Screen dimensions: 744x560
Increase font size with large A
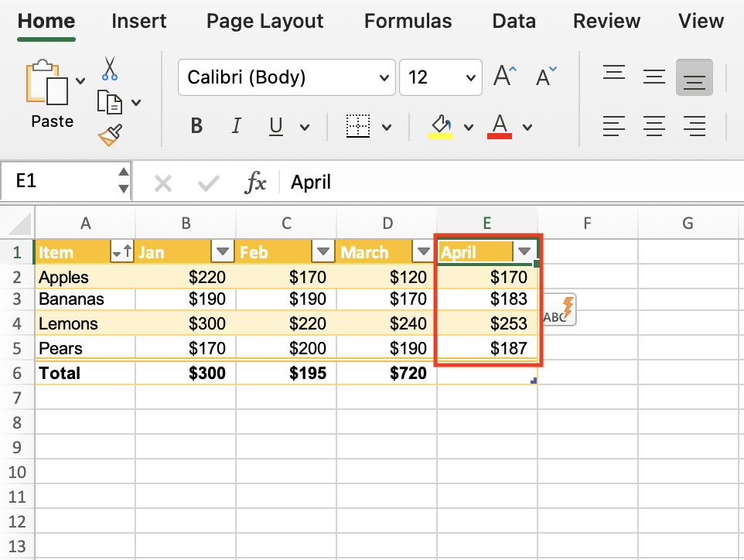tap(505, 76)
